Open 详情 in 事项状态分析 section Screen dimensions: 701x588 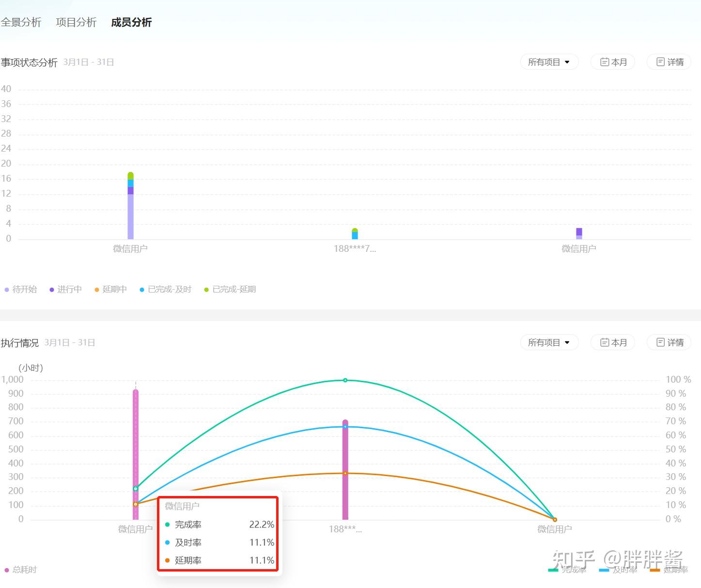(669, 62)
